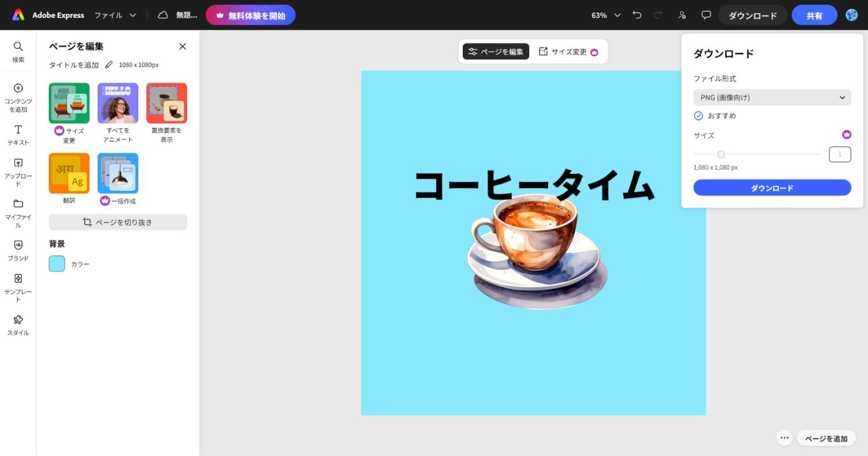This screenshot has height=456, width=868.
Task: Open the background color swatch
Action: pos(57,264)
